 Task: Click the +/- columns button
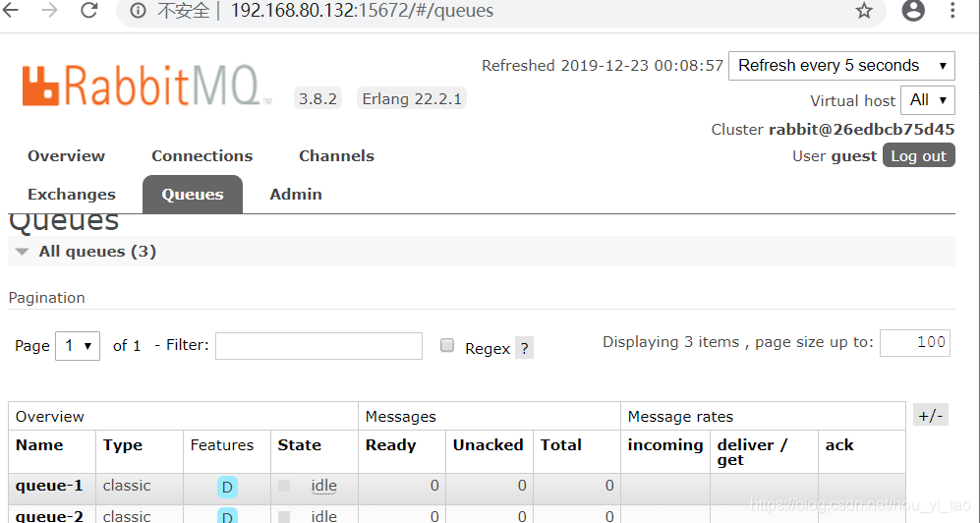[931, 416]
